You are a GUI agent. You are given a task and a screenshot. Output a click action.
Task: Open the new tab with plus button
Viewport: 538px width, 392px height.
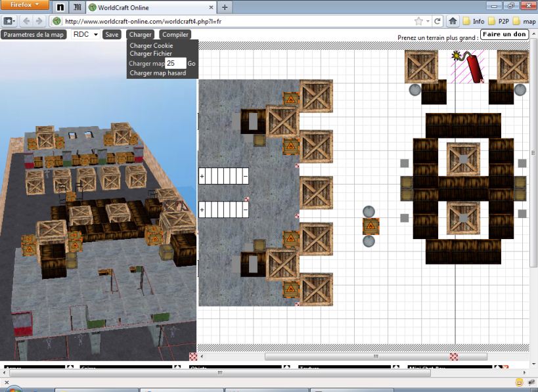click(225, 7)
